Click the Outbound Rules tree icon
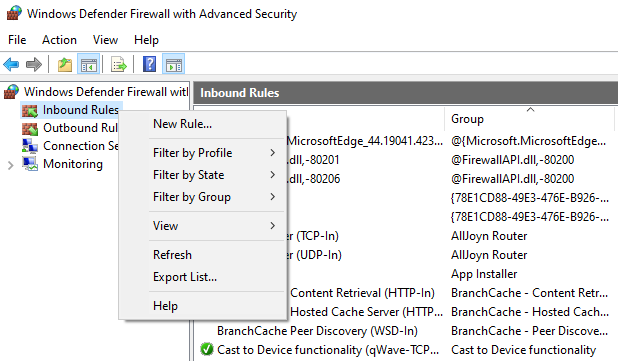This screenshot has width=618, height=361. pyautogui.click(x=30, y=128)
